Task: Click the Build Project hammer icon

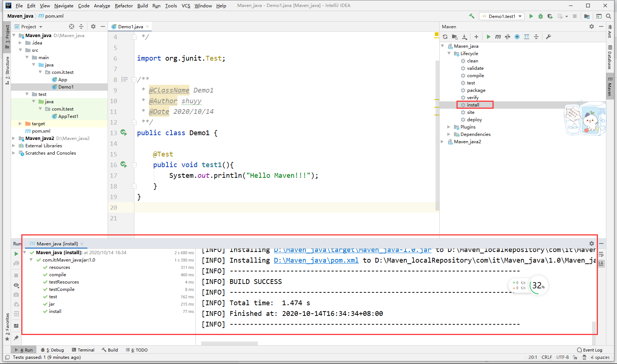Action: click(x=472, y=16)
